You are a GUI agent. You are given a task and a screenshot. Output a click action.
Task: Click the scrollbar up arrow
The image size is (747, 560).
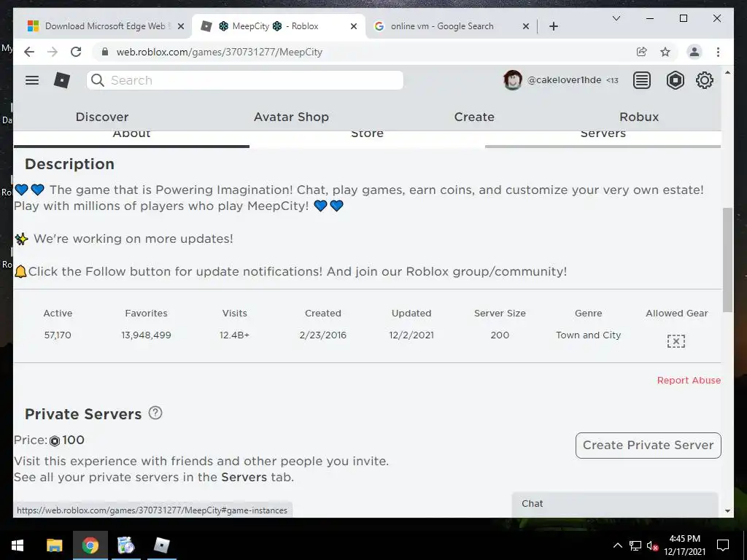click(727, 72)
